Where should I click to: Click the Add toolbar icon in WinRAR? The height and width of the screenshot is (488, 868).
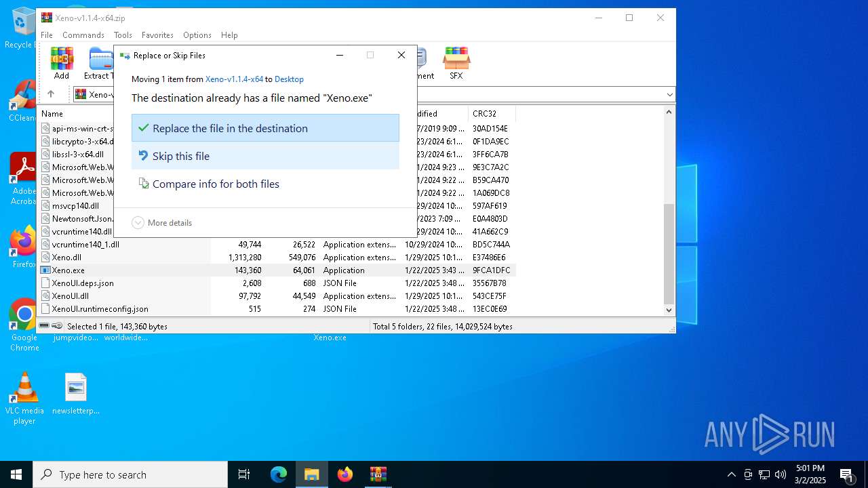coord(62,64)
